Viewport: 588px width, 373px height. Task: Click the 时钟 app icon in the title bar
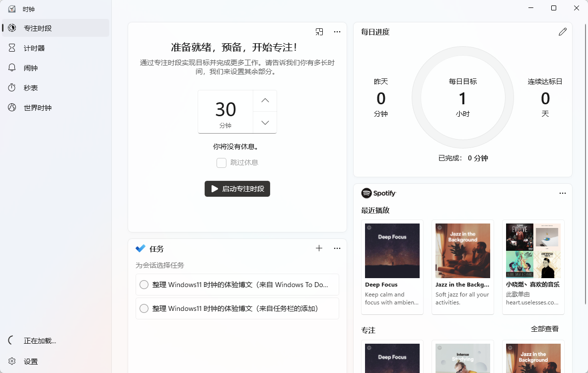(x=12, y=9)
